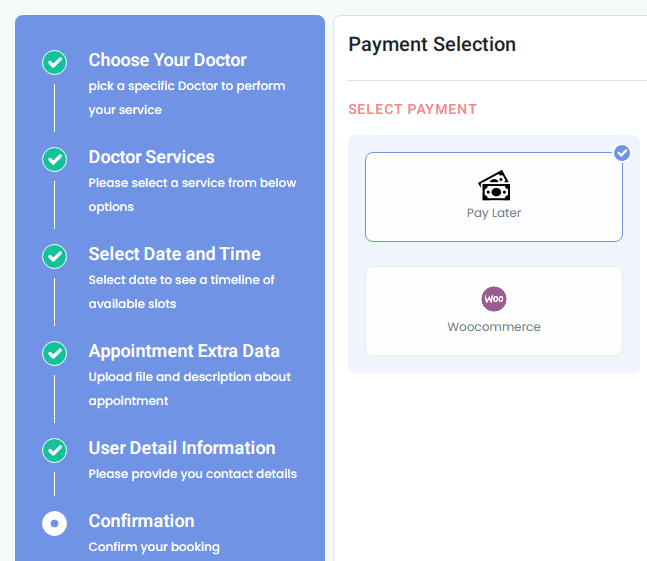Click the Appointment Extra Data checkmark icon

54,353
